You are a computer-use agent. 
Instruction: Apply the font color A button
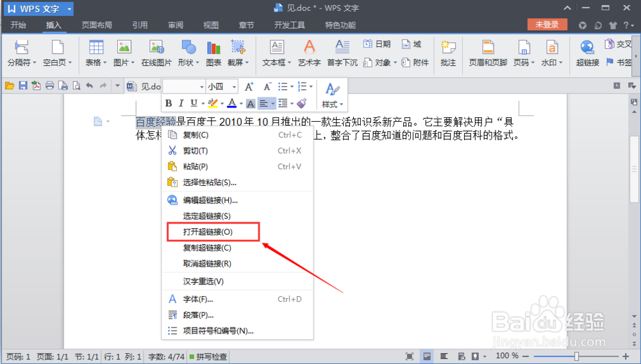[x=232, y=103]
